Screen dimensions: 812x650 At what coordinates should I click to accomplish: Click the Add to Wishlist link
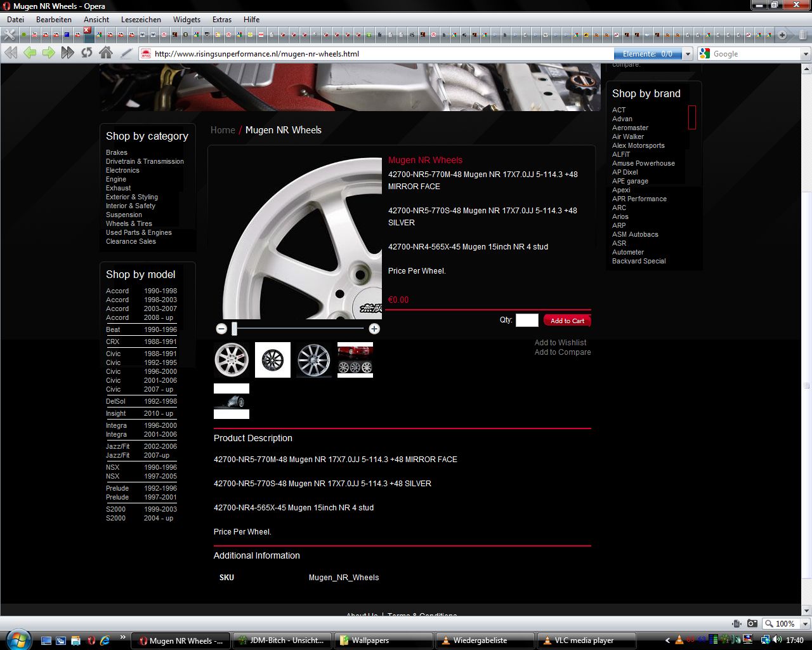(560, 343)
